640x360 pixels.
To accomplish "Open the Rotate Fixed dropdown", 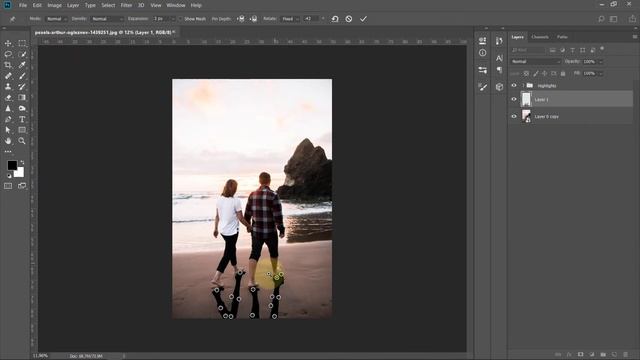I will coord(291,19).
